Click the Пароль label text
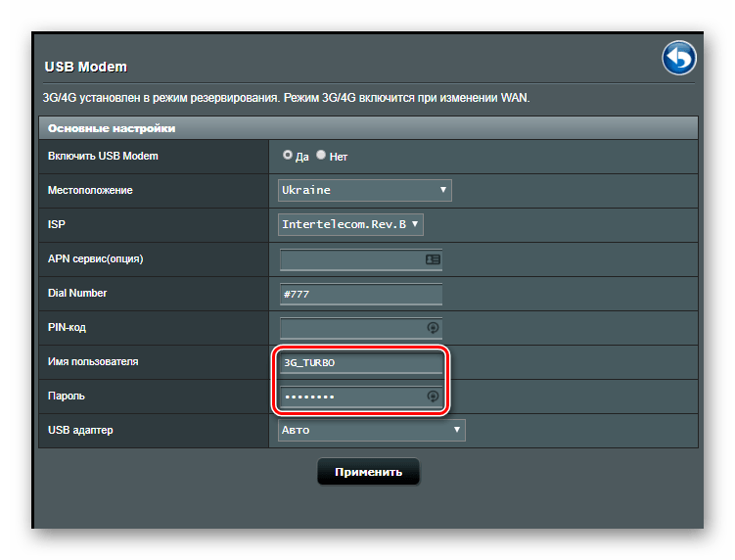This screenshot has height=560, width=735. pos(67,396)
